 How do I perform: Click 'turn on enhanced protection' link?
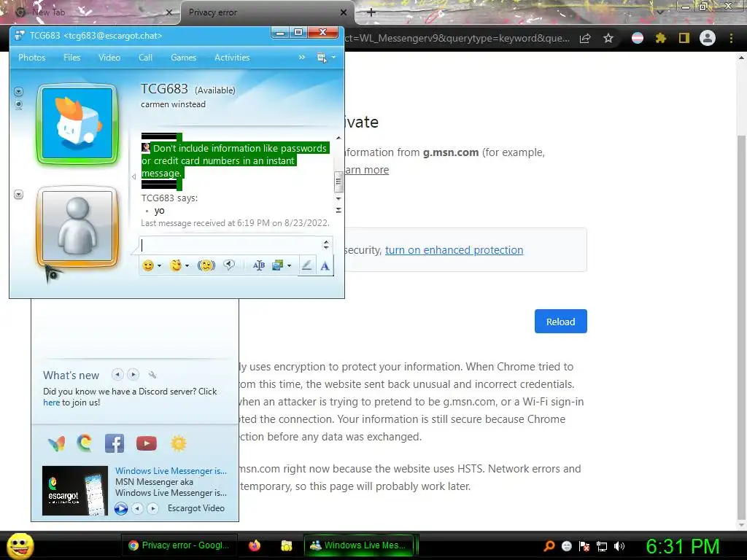pos(454,250)
